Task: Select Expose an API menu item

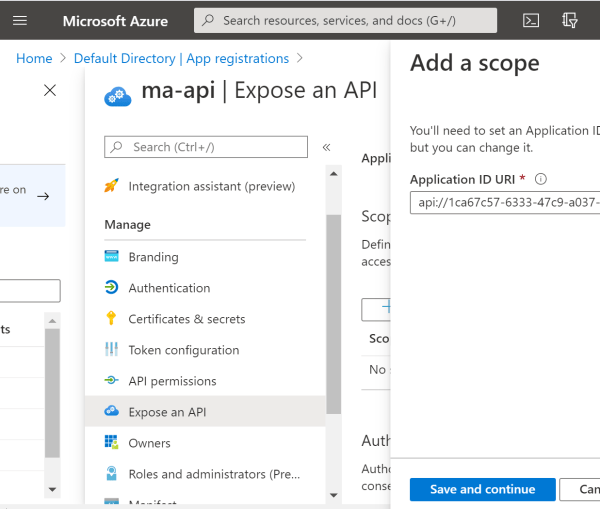Action: click(205, 412)
